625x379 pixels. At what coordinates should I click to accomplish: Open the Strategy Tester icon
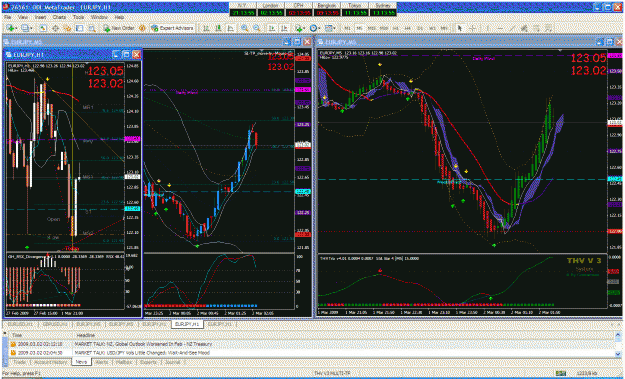[92, 28]
